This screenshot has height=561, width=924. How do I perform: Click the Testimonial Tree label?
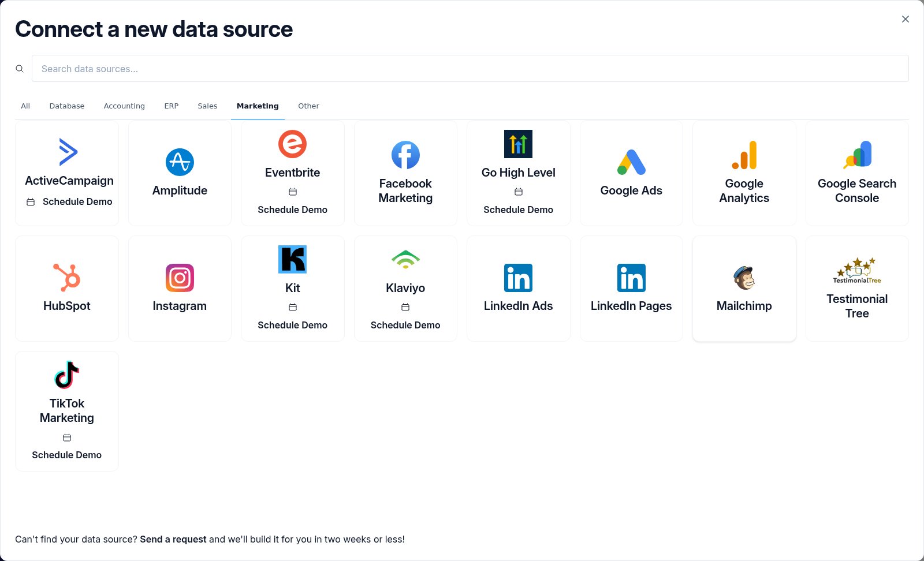click(x=857, y=306)
